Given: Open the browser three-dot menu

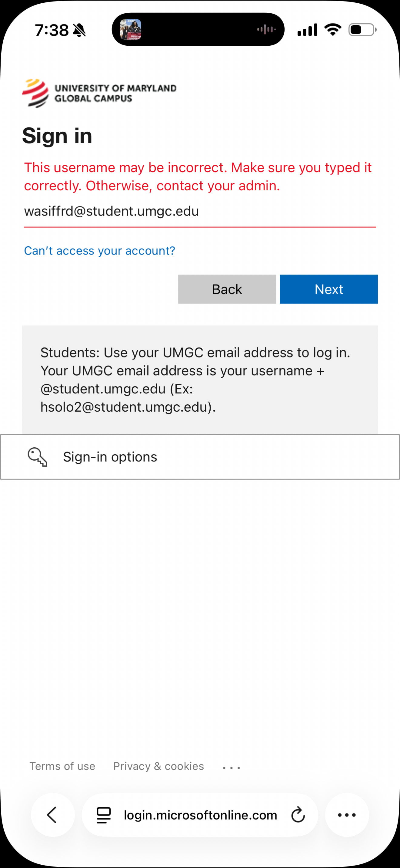Looking at the screenshot, I should (x=347, y=815).
